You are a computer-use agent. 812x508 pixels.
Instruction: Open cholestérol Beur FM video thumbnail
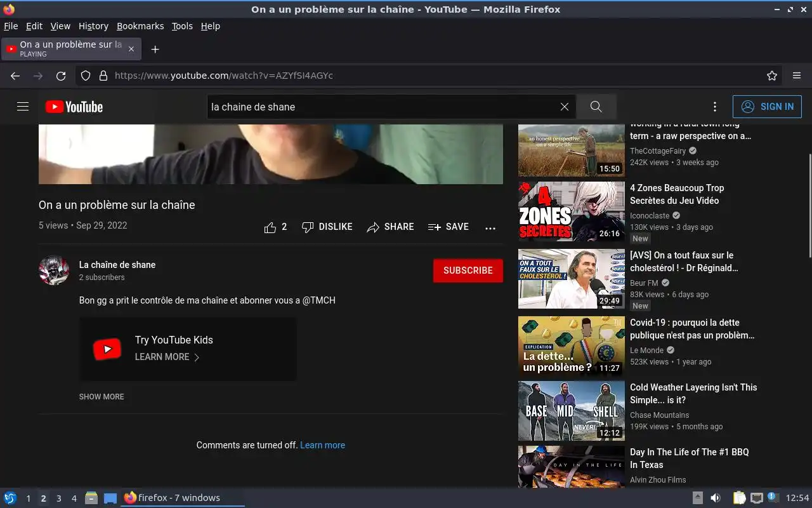pos(572,279)
